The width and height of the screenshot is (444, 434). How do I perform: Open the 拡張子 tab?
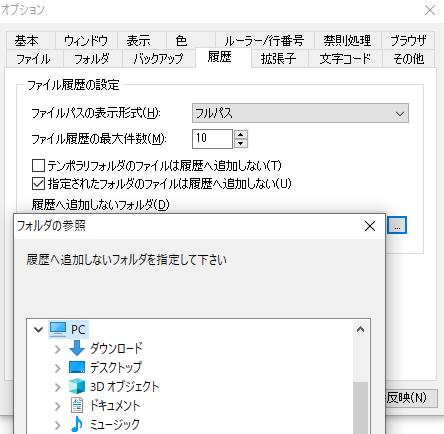pos(280,59)
